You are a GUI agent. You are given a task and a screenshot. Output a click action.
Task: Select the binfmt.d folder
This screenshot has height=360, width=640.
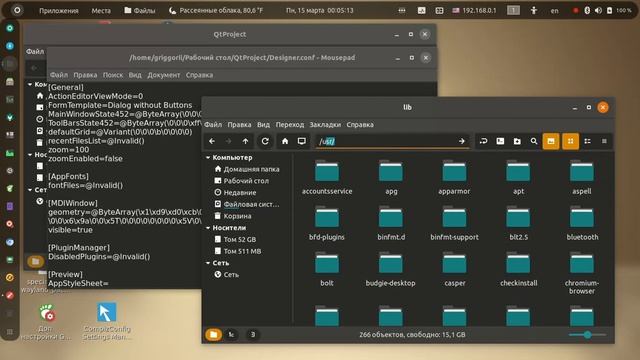pos(391,223)
